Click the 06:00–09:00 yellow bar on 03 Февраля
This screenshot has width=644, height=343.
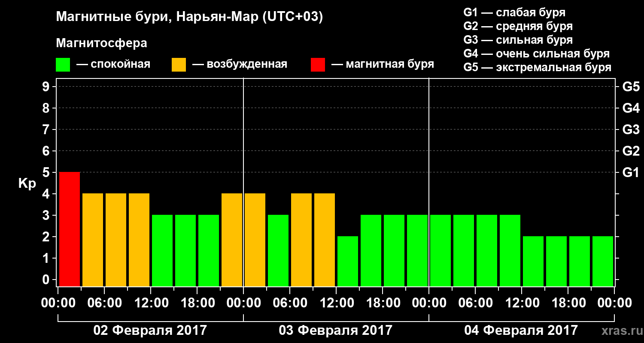(x=301, y=240)
